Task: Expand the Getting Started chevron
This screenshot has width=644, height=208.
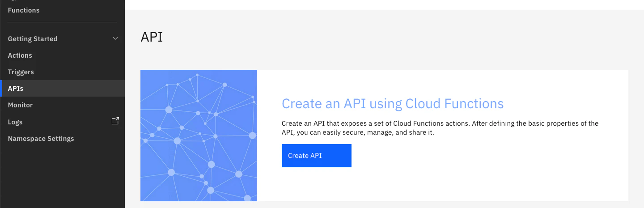Action: [x=115, y=38]
